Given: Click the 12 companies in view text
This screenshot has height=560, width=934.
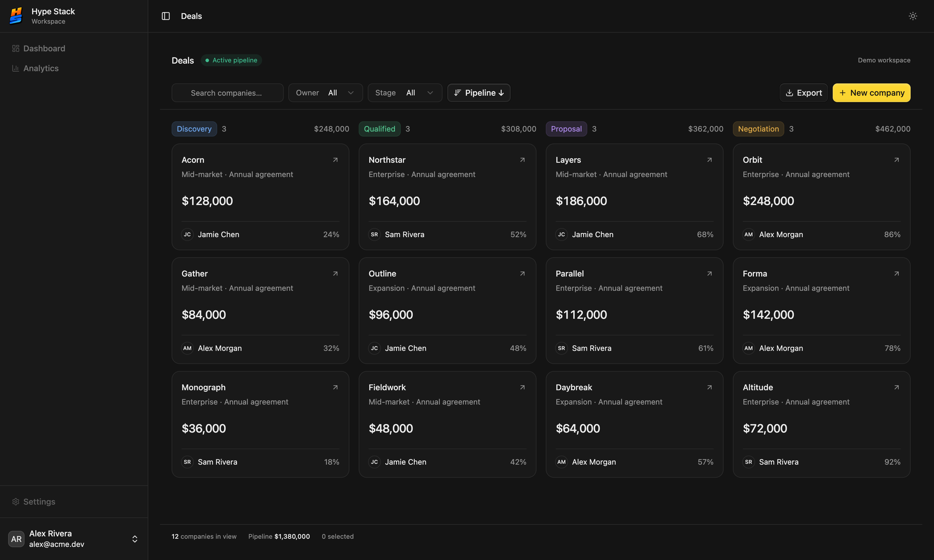Looking at the screenshot, I should point(204,536).
